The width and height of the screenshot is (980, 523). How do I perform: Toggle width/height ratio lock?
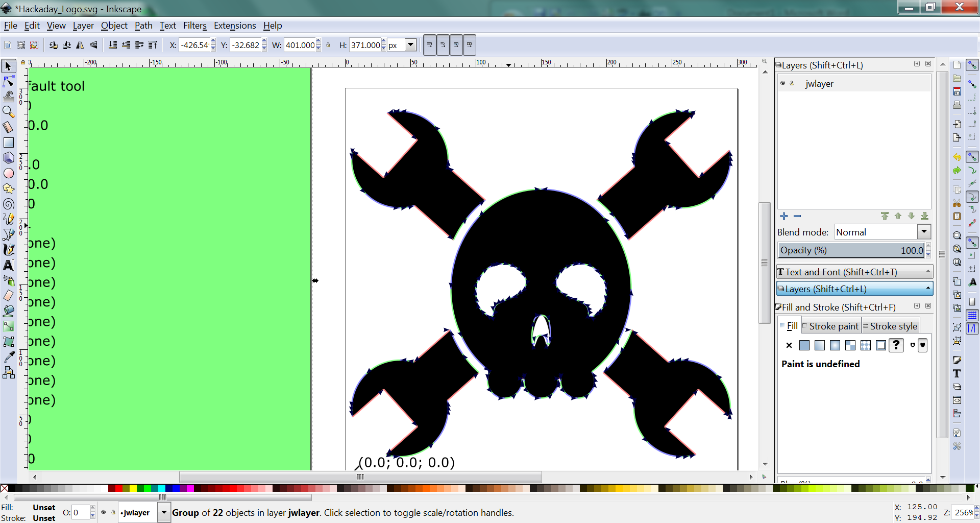pyautogui.click(x=328, y=45)
